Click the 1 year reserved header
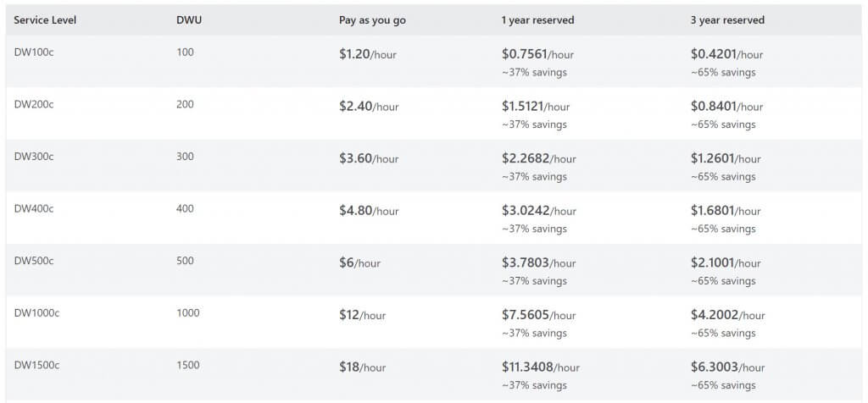This screenshot has height=403, width=868. click(537, 19)
